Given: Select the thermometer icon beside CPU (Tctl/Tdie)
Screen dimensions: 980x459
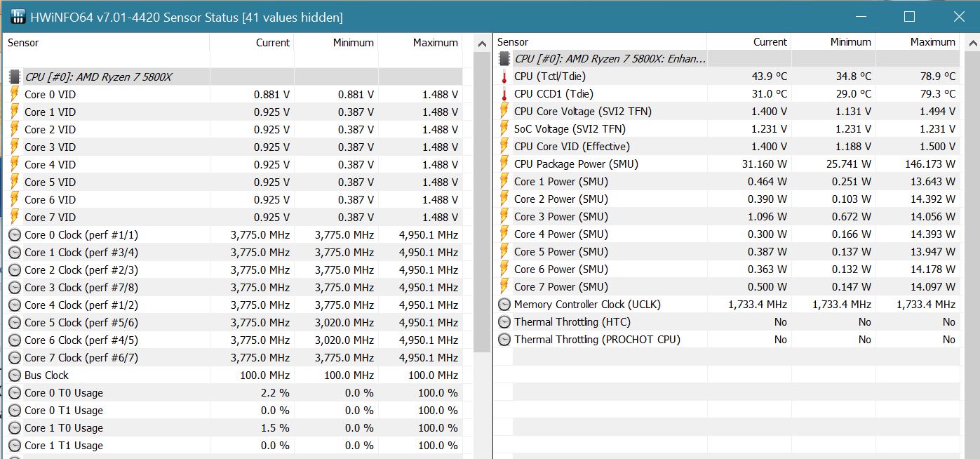Looking at the screenshot, I should (x=504, y=76).
